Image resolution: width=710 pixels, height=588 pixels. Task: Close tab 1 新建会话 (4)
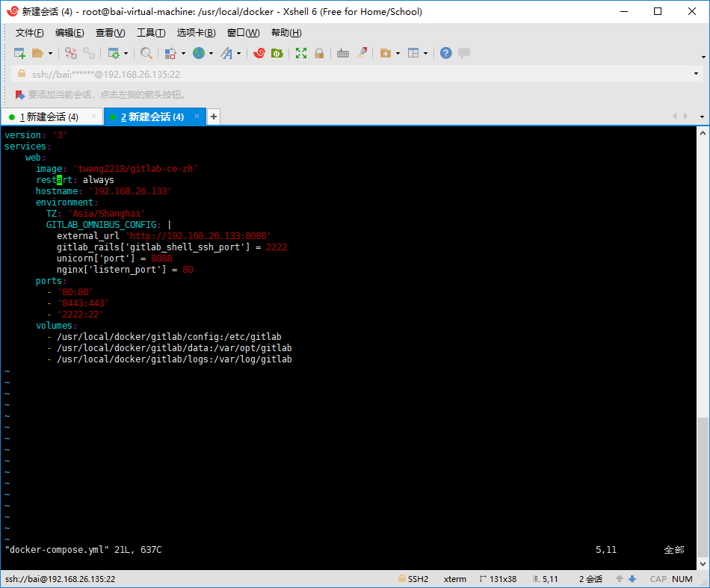[x=93, y=117]
